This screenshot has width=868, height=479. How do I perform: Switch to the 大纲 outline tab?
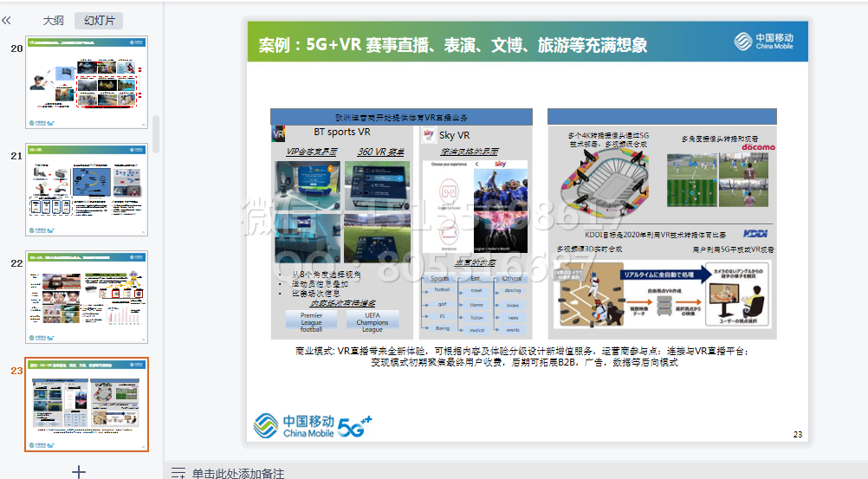pos(53,21)
